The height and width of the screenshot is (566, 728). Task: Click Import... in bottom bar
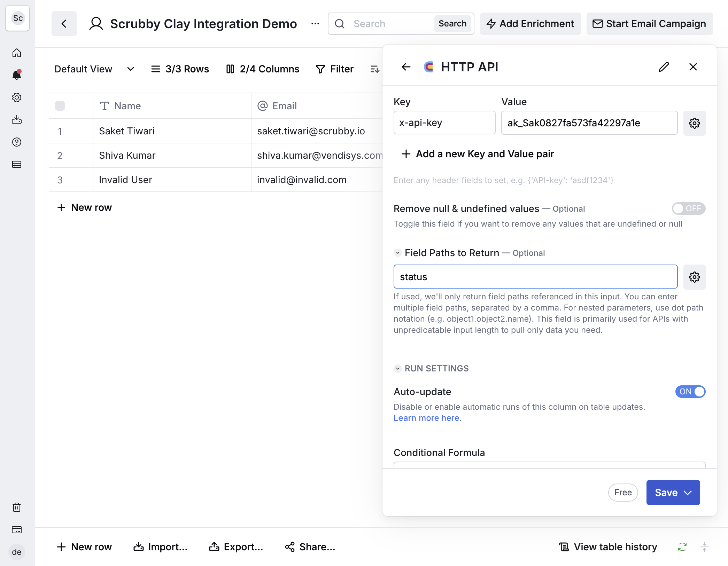pos(160,547)
